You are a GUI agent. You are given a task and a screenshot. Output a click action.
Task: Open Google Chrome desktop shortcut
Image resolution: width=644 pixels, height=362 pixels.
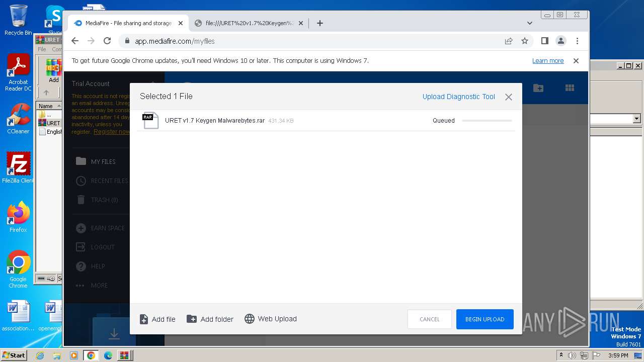pyautogui.click(x=18, y=269)
